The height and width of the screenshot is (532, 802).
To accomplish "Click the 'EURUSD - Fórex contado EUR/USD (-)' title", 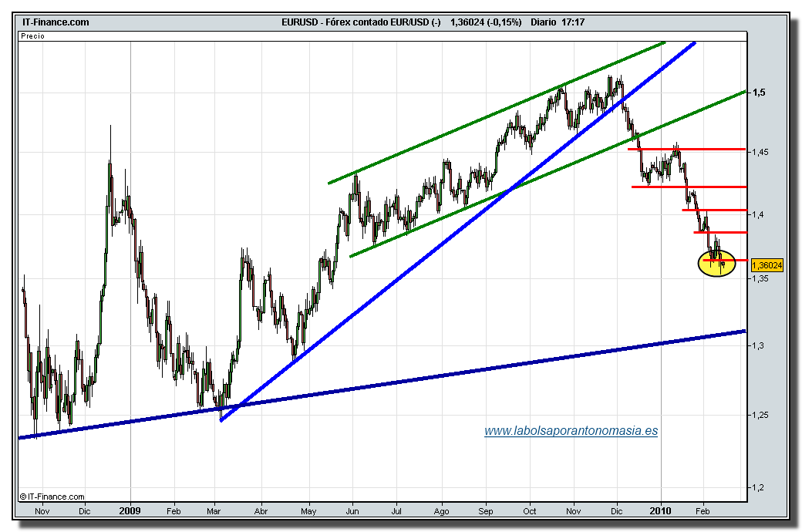I will click(x=361, y=22).
